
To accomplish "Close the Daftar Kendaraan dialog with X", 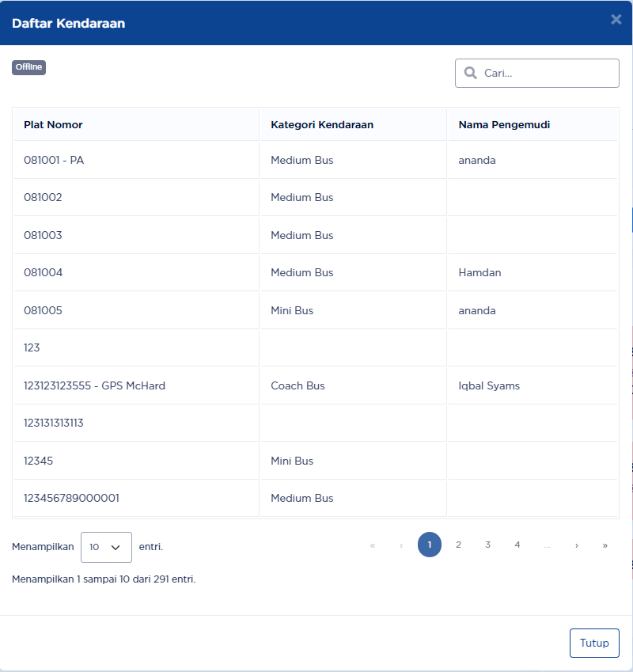I will [616, 19].
